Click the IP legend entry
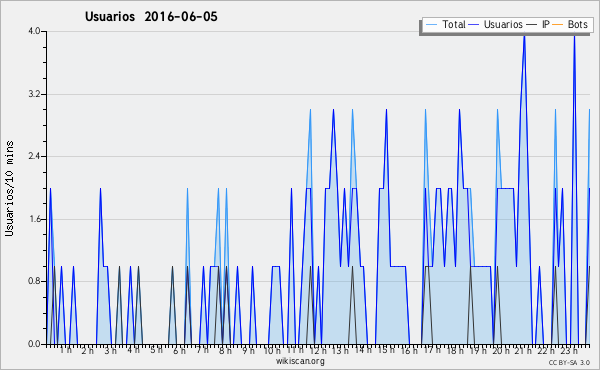The width and height of the screenshot is (600, 370). (538, 25)
